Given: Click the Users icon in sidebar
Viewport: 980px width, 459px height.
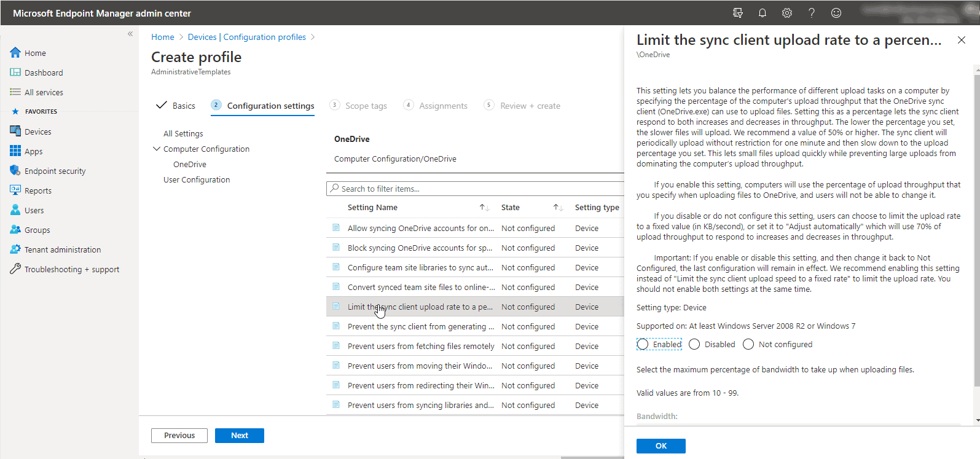Looking at the screenshot, I should click(x=15, y=210).
